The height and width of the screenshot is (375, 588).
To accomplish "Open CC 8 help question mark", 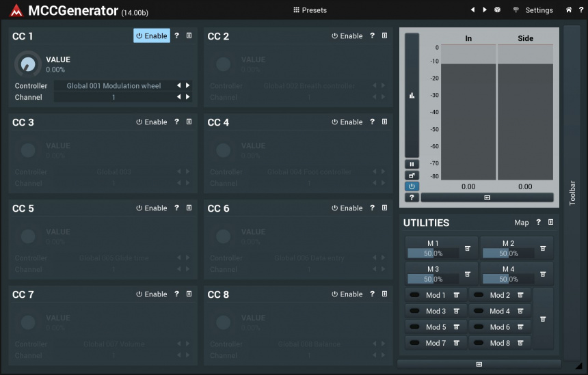I will click(372, 294).
